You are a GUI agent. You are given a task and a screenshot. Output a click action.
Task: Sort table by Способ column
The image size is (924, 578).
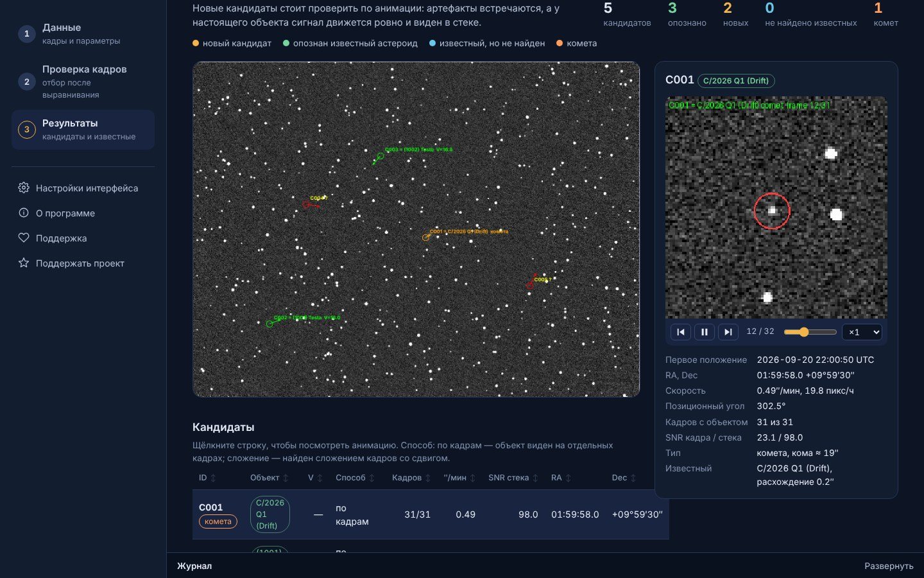point(355,478)
